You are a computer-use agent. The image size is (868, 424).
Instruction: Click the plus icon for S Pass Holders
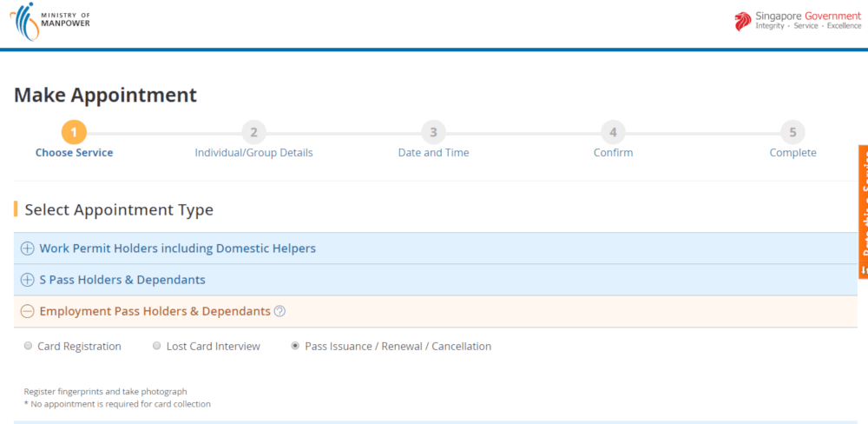pos(28,280)
